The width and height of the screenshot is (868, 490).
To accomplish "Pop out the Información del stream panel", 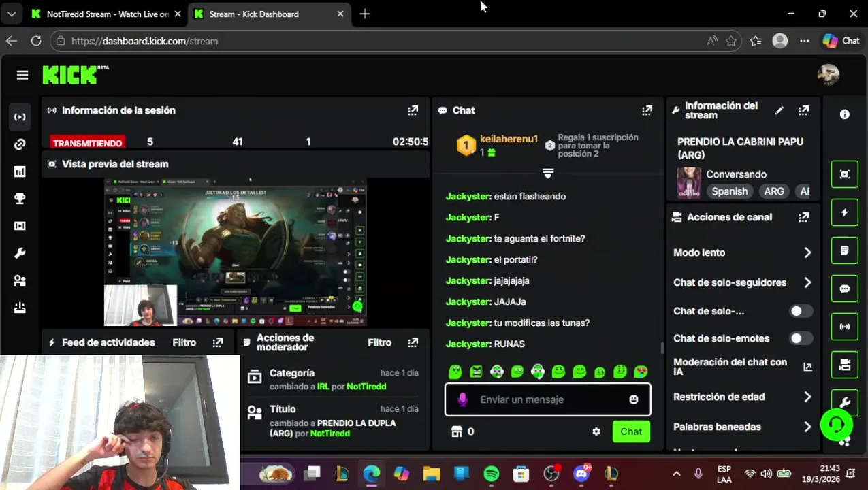I will 804,110.
